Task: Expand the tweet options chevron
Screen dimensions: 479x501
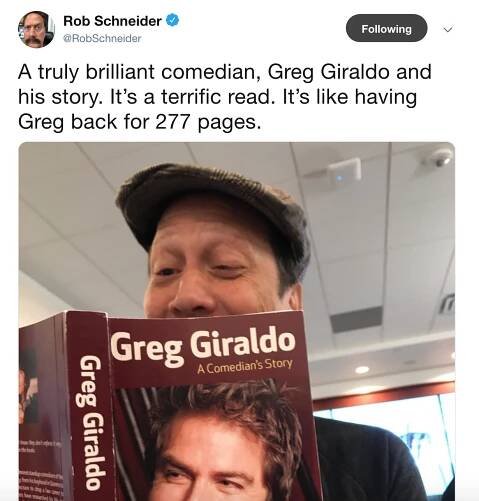Action: pyautogui.click(x=448, y=29)
